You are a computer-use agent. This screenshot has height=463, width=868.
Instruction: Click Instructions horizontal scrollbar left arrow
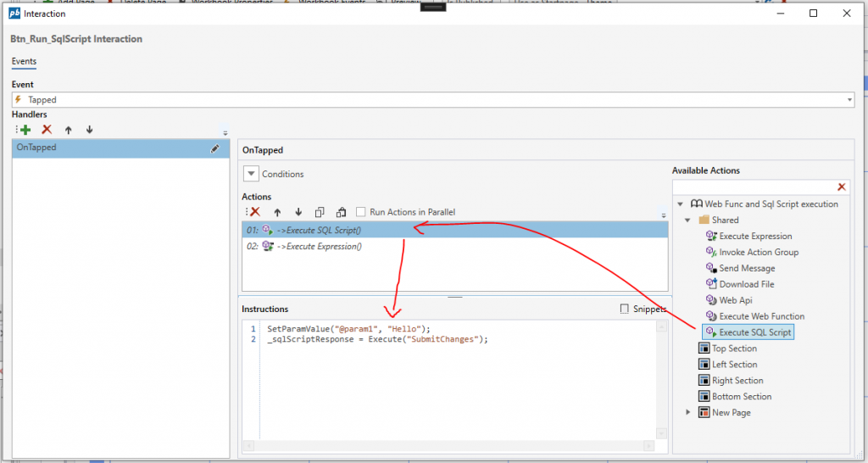[248, 446]
